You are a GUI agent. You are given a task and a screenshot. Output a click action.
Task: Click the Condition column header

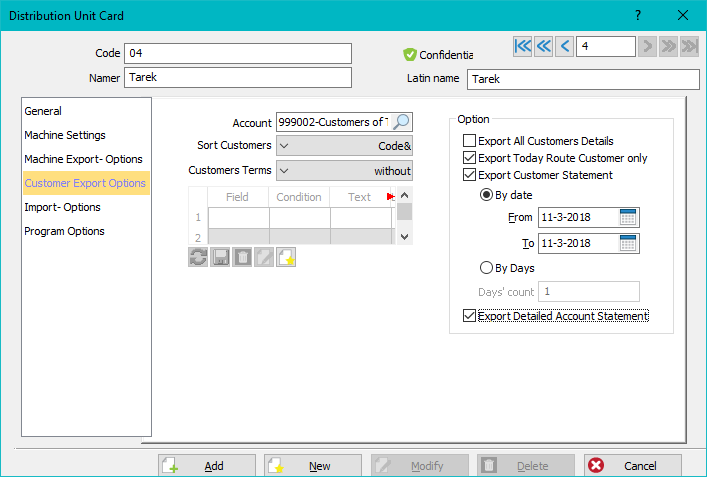299,197
